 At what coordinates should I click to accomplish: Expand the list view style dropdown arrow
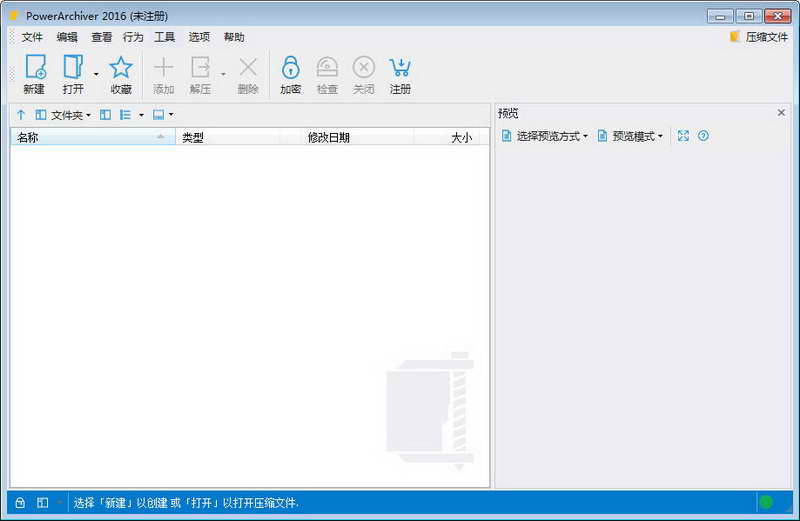coord(141,115)
